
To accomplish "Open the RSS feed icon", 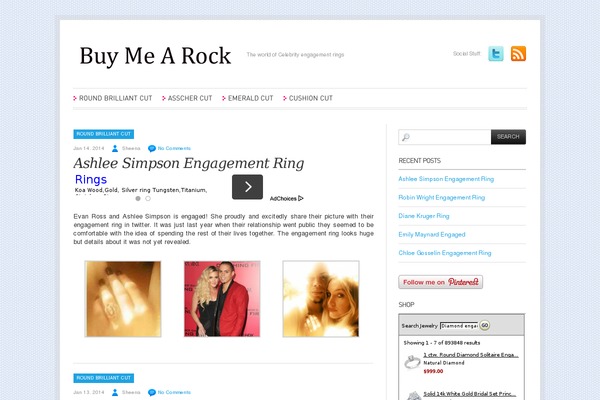I will tap(518, 54).
